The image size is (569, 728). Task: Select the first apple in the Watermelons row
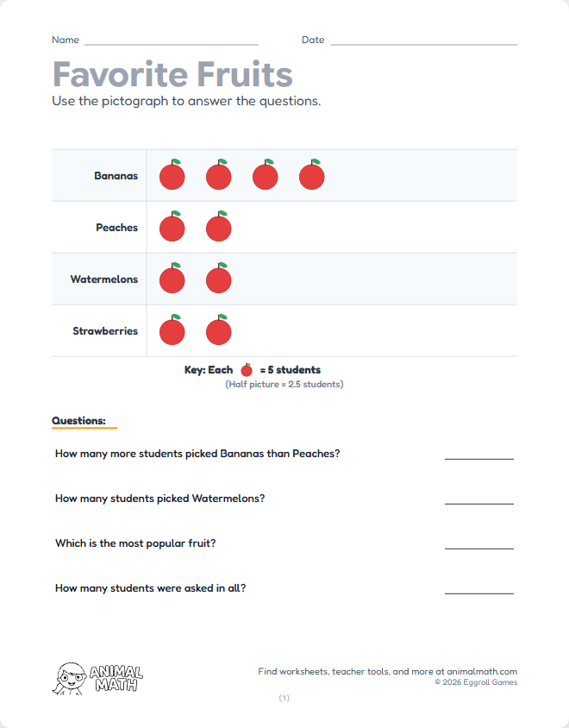coord(172,279)
